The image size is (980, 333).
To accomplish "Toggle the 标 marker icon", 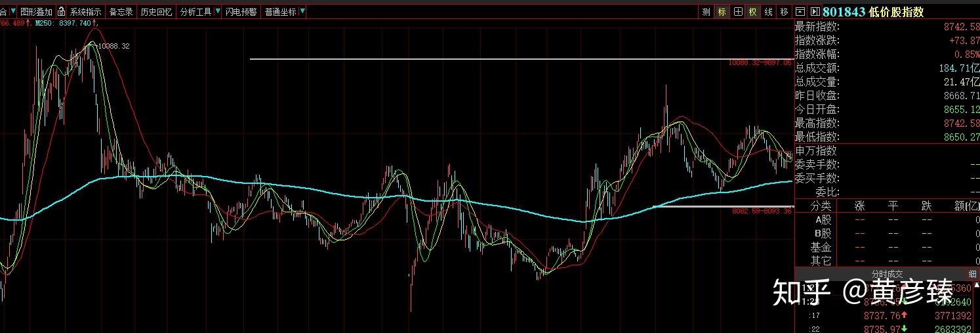I will pos(722,12).
